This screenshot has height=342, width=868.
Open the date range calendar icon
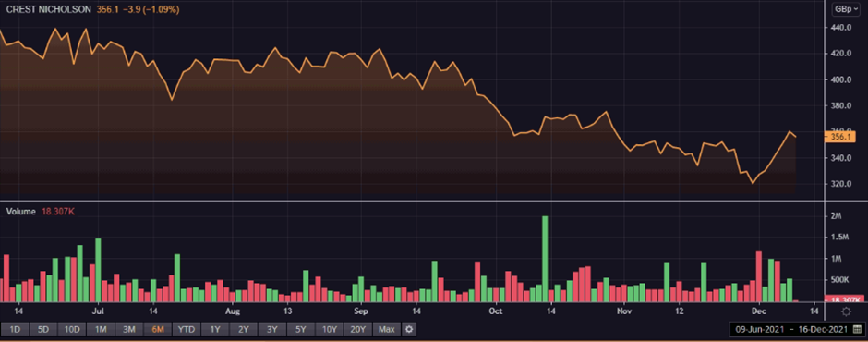857,329
